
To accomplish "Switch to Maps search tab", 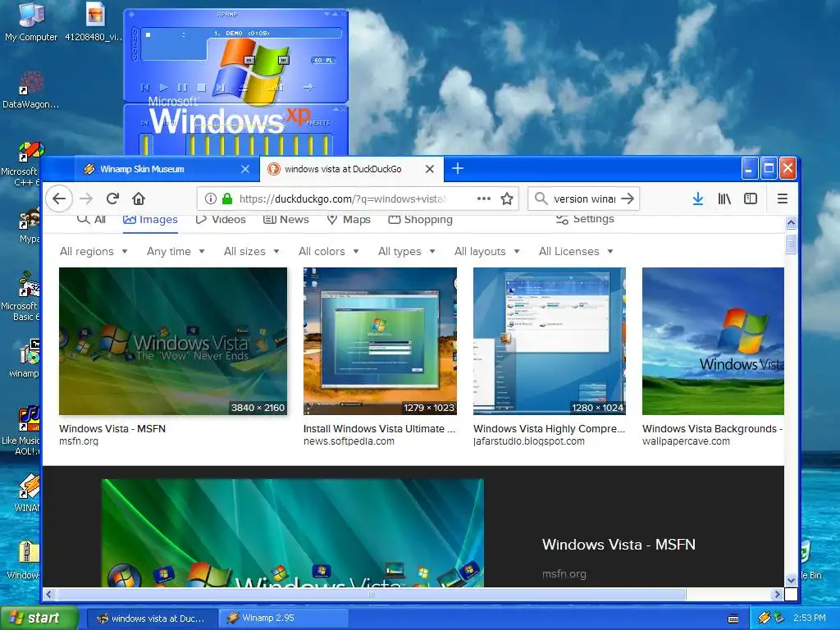I will [x=349, y=219].
